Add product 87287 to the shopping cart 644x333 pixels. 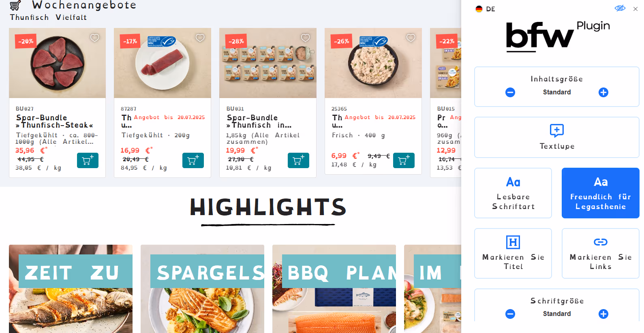tap(193, 160)
